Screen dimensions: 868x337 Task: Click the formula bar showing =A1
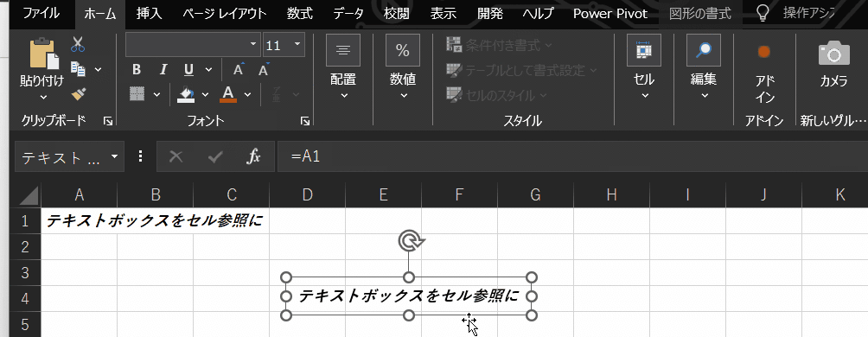pos(572,156)
